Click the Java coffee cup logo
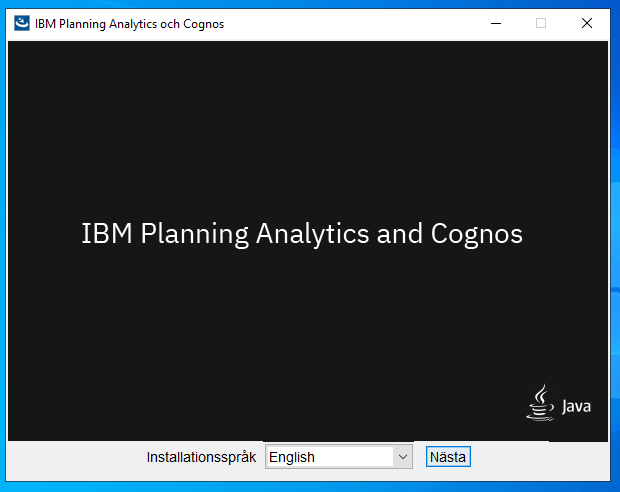The width and height of the screenshot is (620, 492). click(540, 403)
